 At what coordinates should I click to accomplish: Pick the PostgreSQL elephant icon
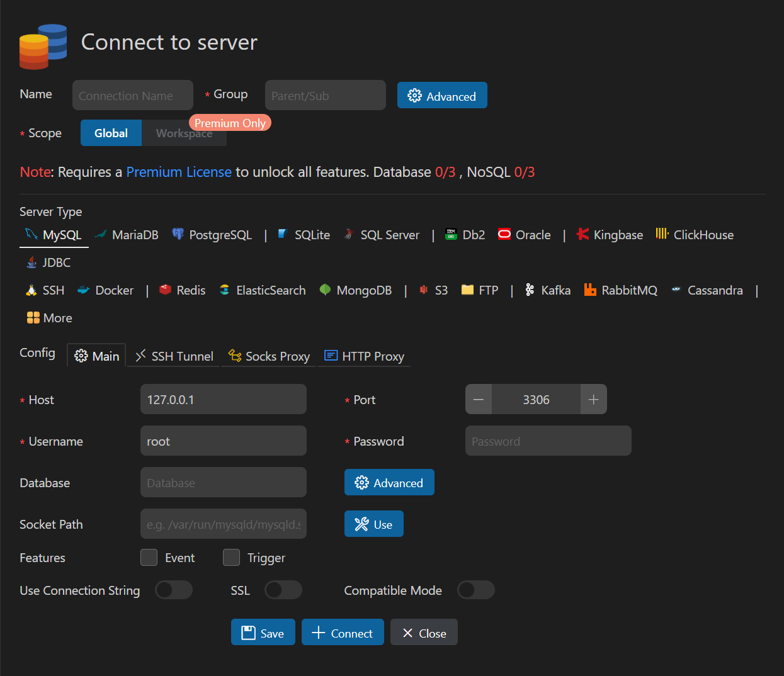(178, 234)
